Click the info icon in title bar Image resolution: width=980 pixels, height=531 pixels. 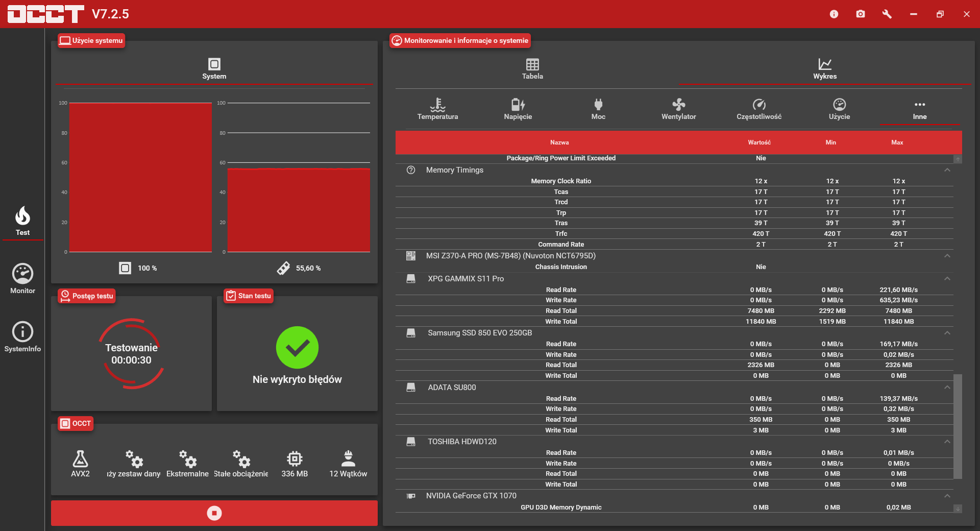[834, 14]
